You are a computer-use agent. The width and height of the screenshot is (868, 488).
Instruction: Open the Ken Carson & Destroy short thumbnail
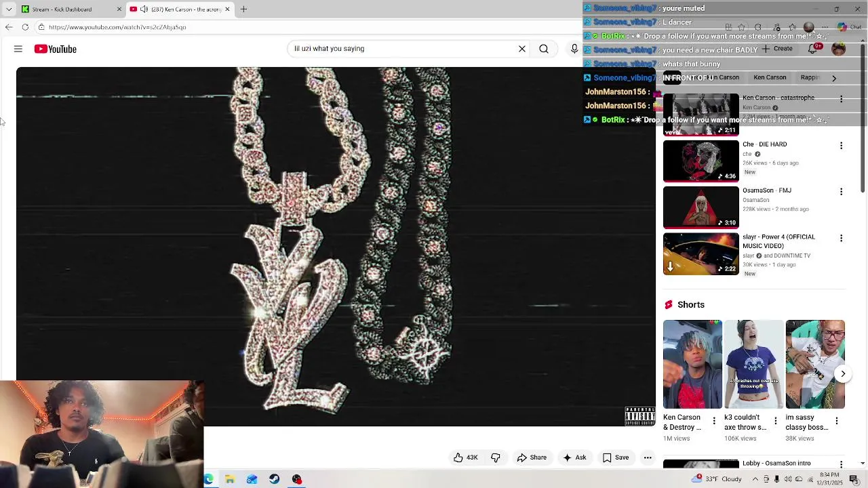pyautogui.click(x=692, y=365)
